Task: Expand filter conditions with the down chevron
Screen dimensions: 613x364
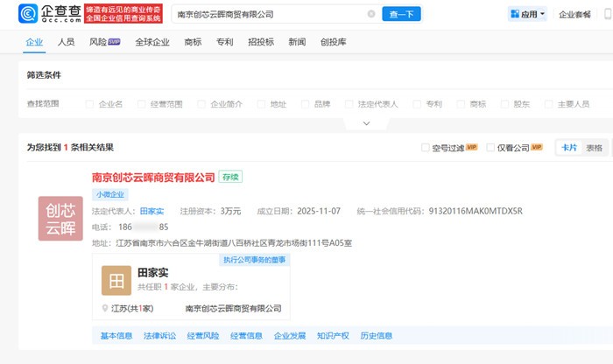Action: pyautogui.click(x=366, y=123)
